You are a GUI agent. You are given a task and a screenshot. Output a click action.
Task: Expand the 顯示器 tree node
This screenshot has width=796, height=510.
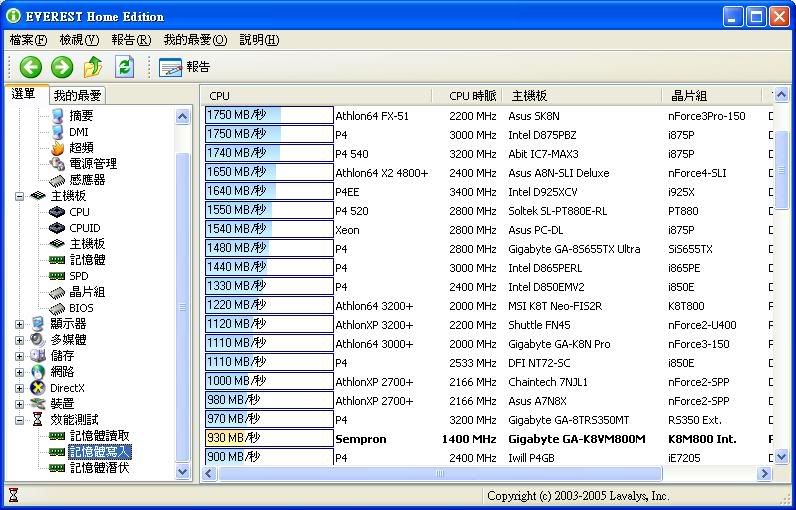pyautogui.click(x=19, y=324)
